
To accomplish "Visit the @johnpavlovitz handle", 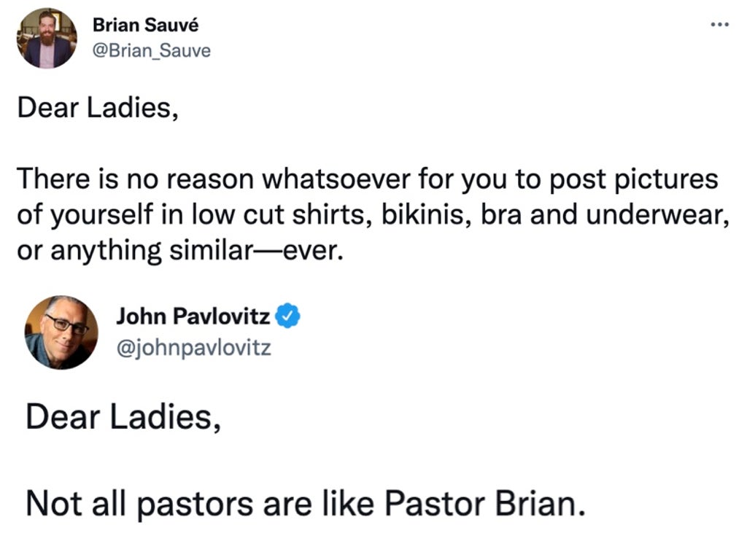I will (193, 348).
